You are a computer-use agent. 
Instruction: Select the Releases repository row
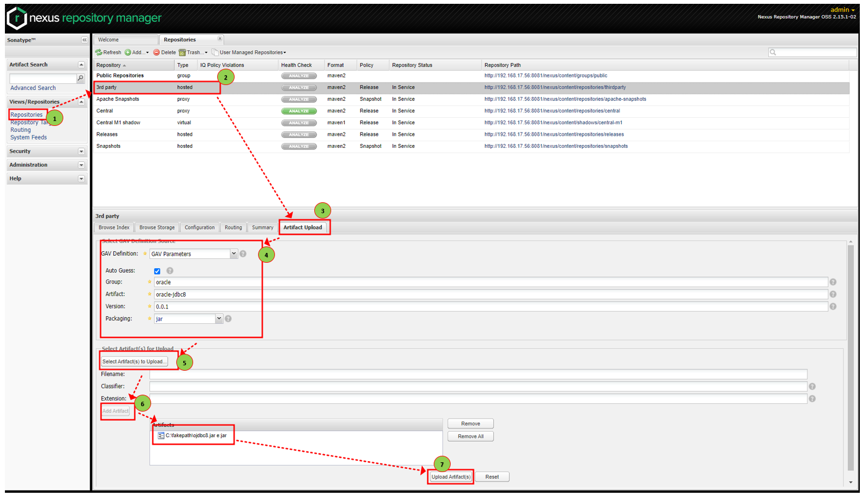[x=471, y=135]
